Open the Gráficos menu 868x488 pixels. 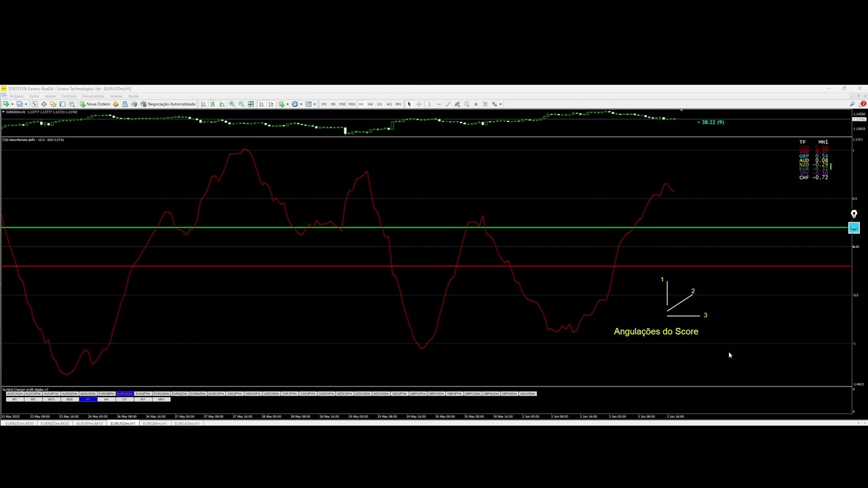pyautogui.click(x=68, y=96)
